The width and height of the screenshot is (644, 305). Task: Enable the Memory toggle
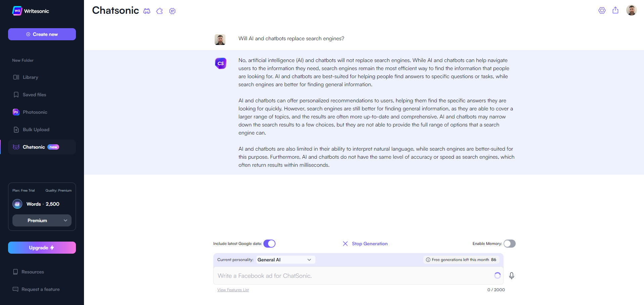coord(510,244)
